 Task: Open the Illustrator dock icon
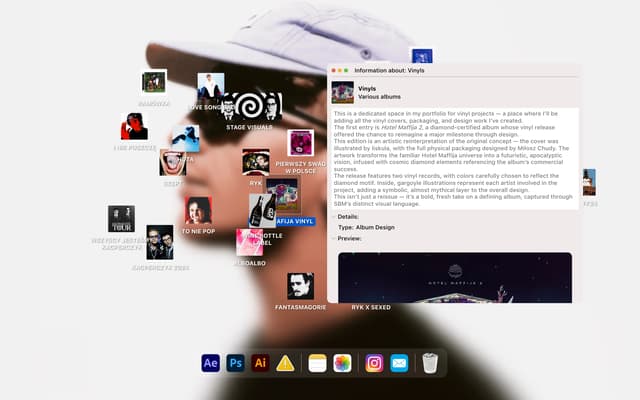[260, 363]
